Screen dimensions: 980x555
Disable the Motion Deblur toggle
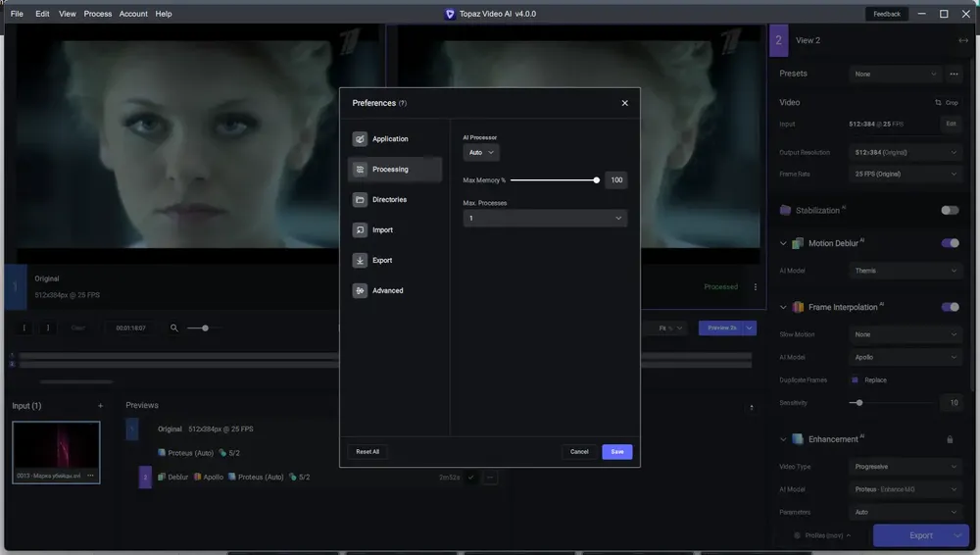(x=950, y=243)
